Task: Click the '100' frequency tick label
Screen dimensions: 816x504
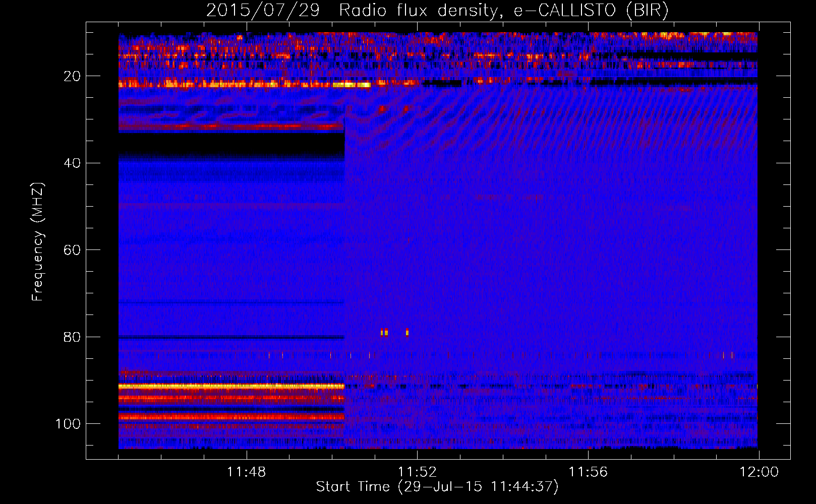Action: coord(68,424)
